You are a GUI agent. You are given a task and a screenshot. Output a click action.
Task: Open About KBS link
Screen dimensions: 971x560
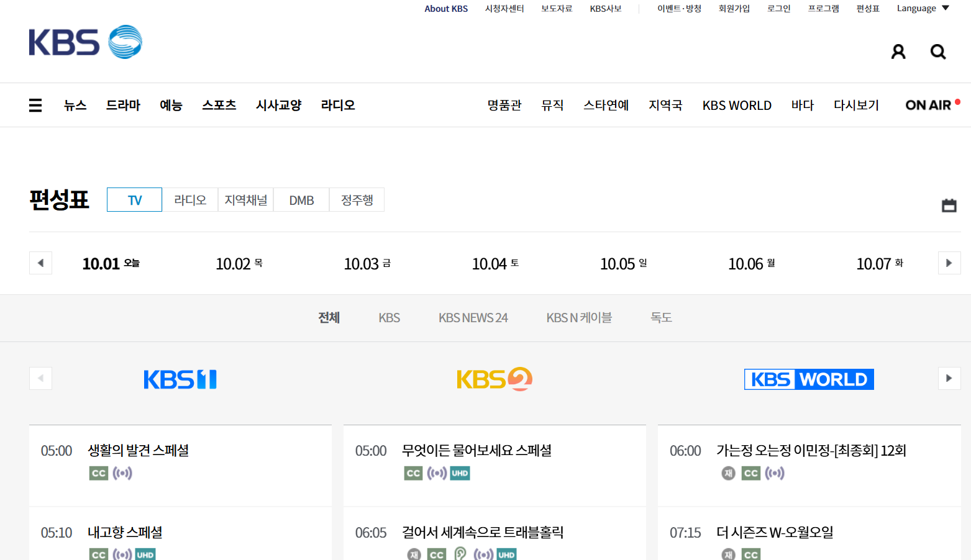(x=446, y=9)
